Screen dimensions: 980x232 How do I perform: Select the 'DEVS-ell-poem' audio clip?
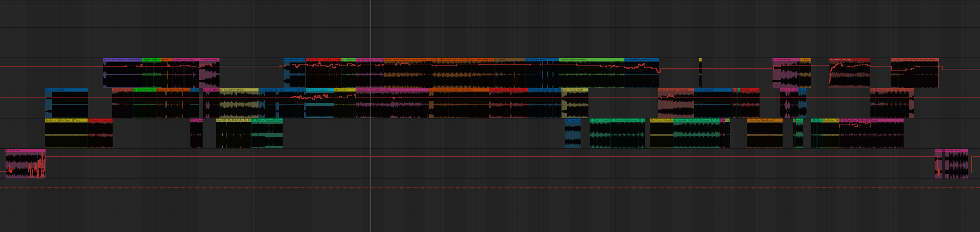point(25,164)
